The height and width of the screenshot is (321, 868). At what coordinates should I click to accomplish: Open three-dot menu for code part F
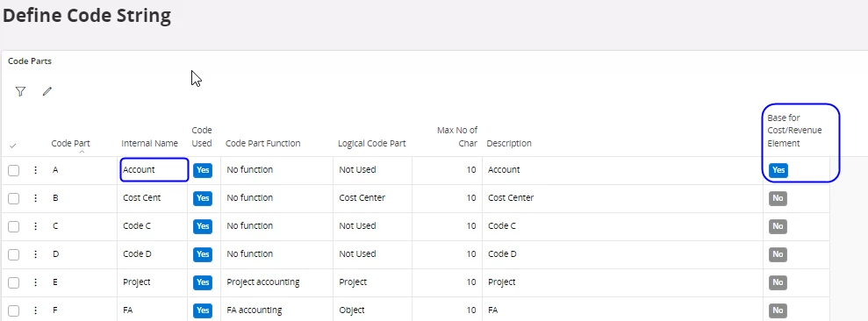click(35, 310)
